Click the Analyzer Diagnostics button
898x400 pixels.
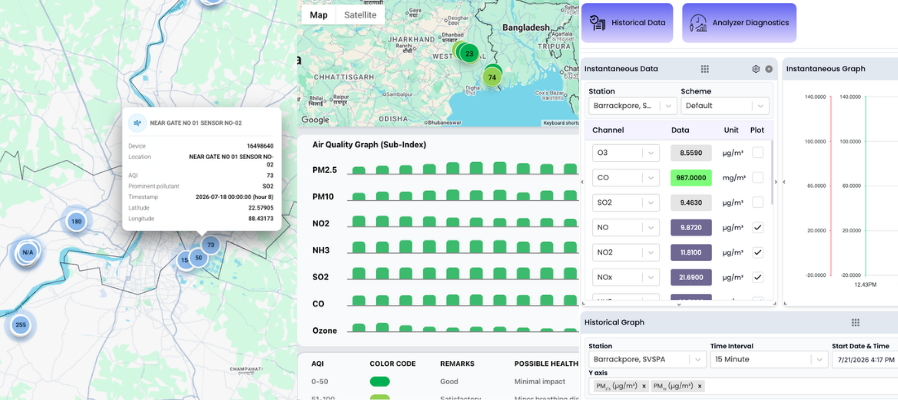coord(739,23)
